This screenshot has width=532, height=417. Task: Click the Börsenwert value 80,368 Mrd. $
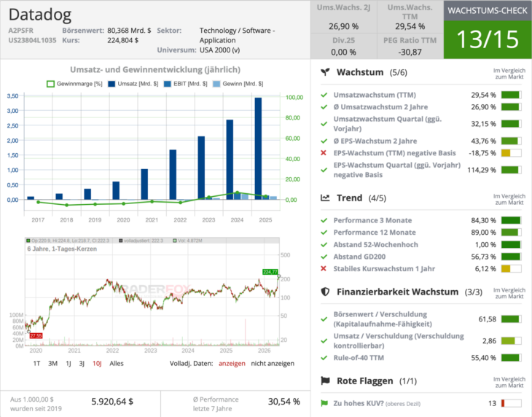click(x=129, y=31)
